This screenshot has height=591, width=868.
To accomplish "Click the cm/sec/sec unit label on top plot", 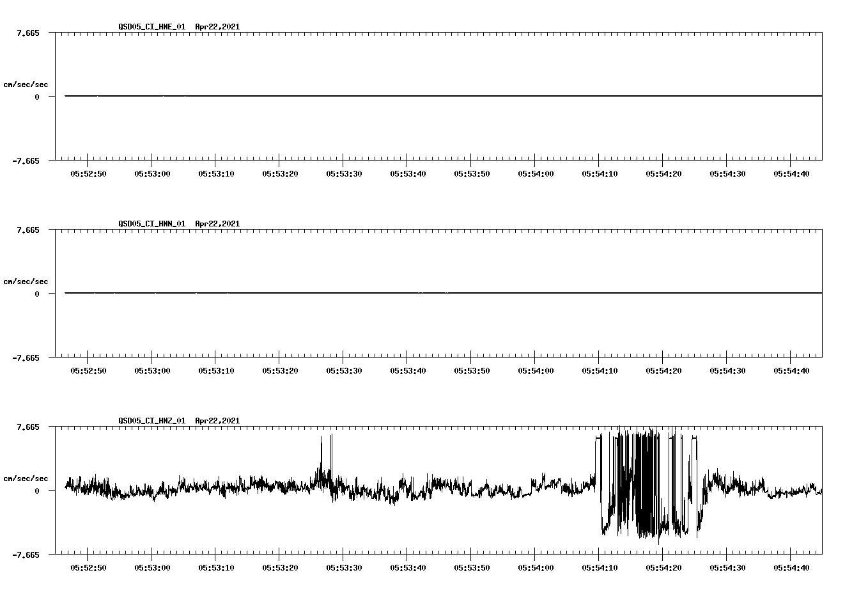I will [26, 84].
